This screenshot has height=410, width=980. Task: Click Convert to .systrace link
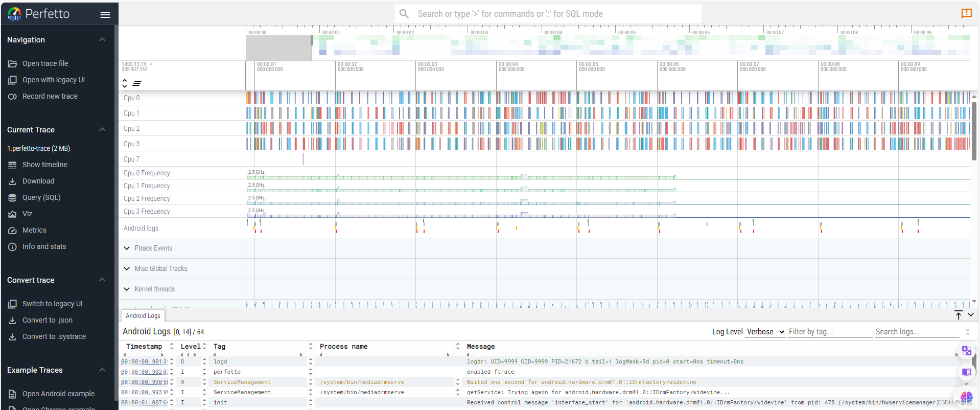54,337
